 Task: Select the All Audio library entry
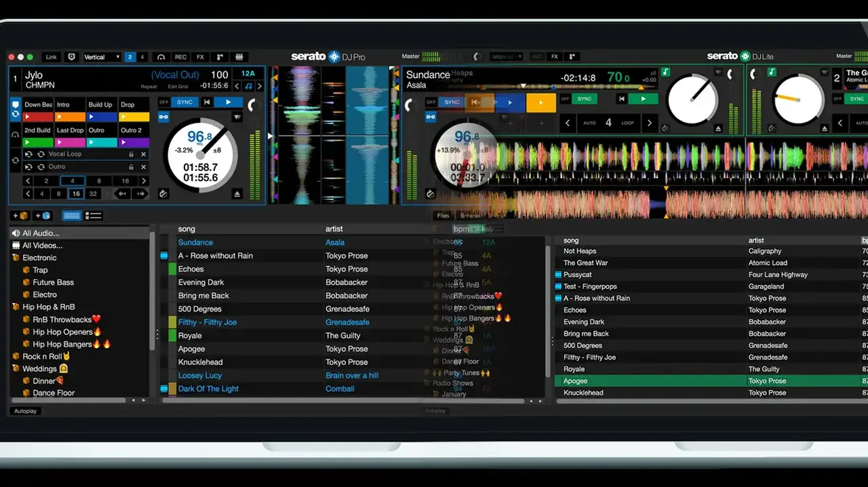coord(41,233)
